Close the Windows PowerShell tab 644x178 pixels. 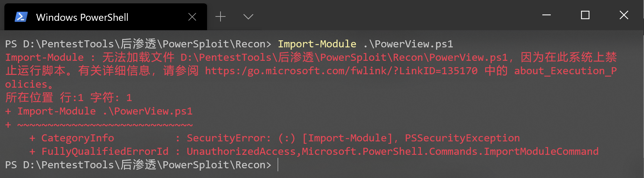(x=192, y=17)
